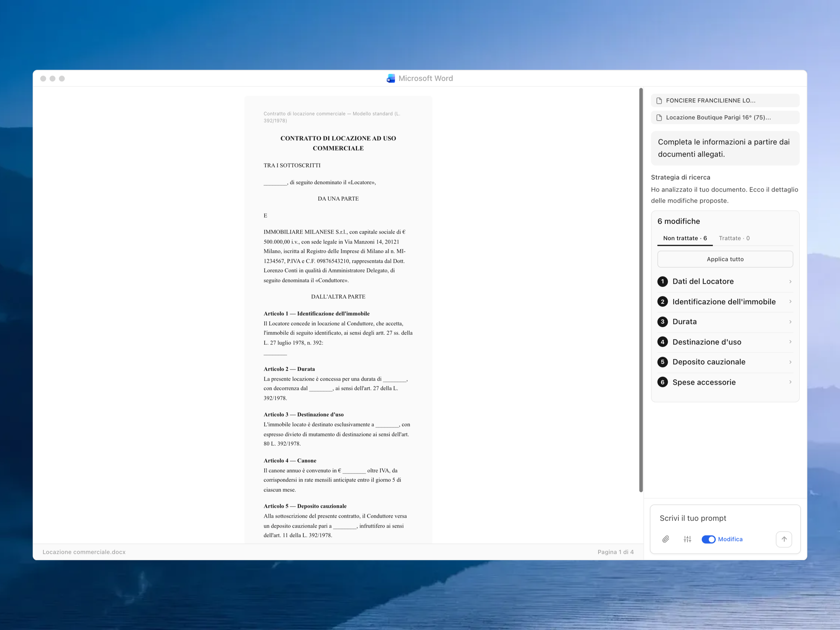Image resolution: width=840 pixels, height=630 pixels.
Task: Click file icon of Locazione Boutique Parigi attachment
Action: tap(659, 118)
